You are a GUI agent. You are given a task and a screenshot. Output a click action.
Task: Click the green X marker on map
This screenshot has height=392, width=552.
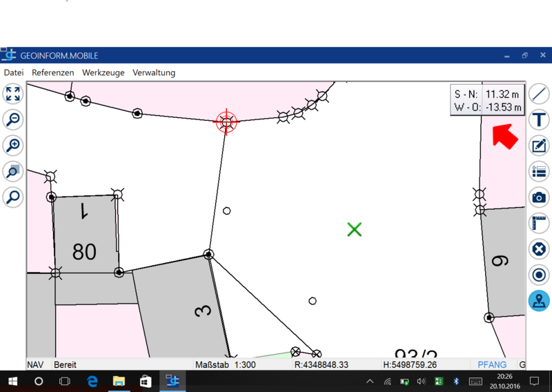coord(354,229)
